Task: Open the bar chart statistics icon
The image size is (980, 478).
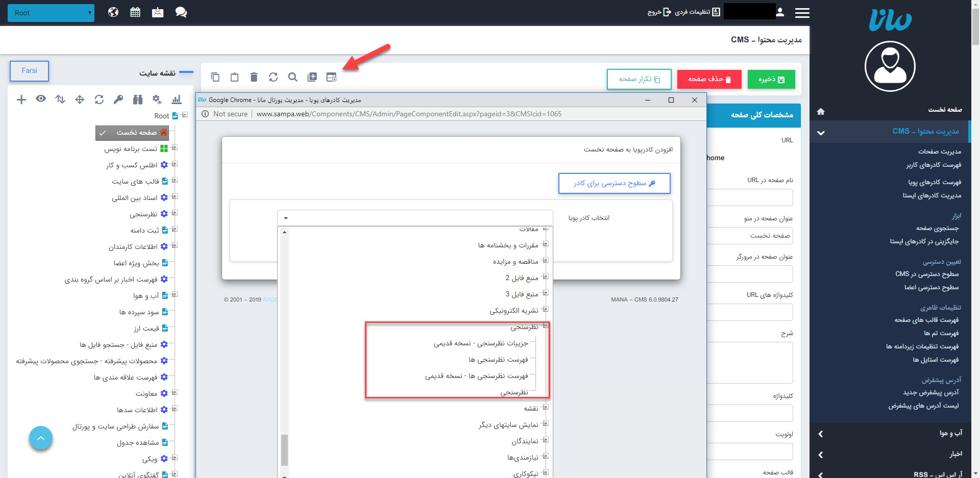Action: point(177,99)
